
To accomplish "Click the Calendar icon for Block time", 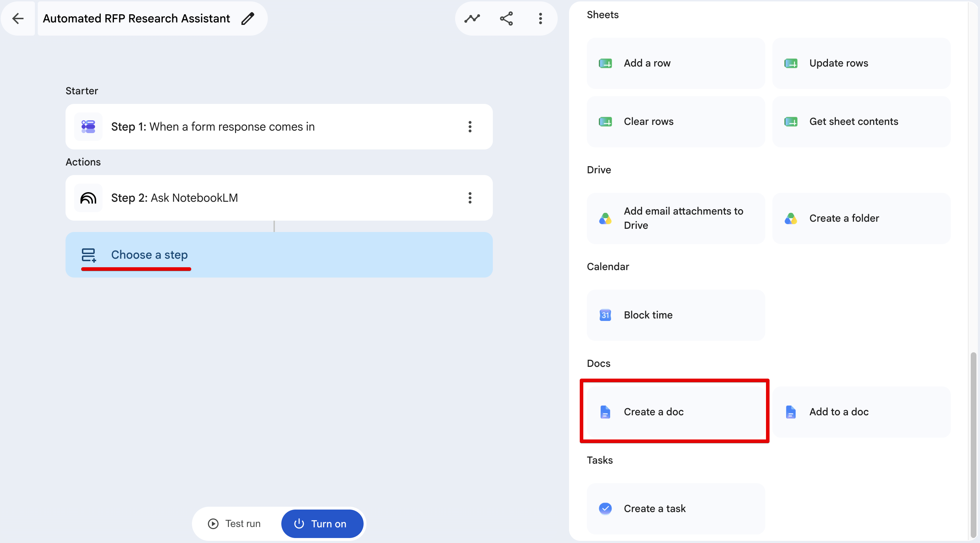I will [605, 315].
